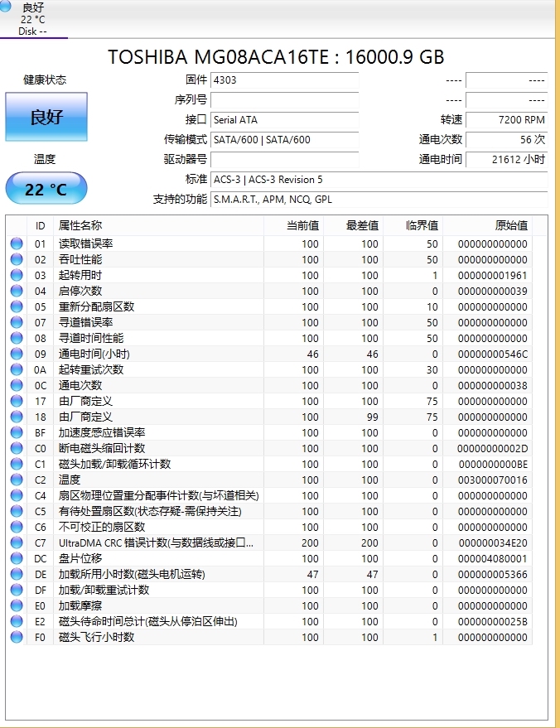The image size is (560, 728).
Task: Click status orb for C1 磁头加载/卸载循环计数
Action: coord(17,465)
